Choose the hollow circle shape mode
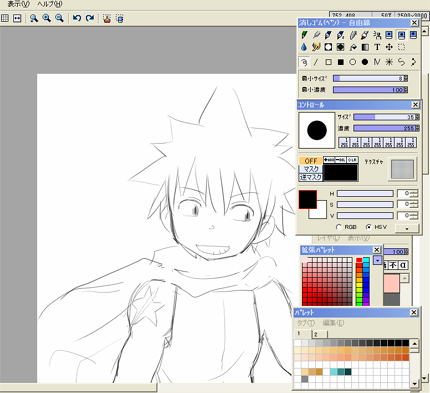The height and width of the screenshot is (393, 430). pyautogui.click(x=353, y=62)
